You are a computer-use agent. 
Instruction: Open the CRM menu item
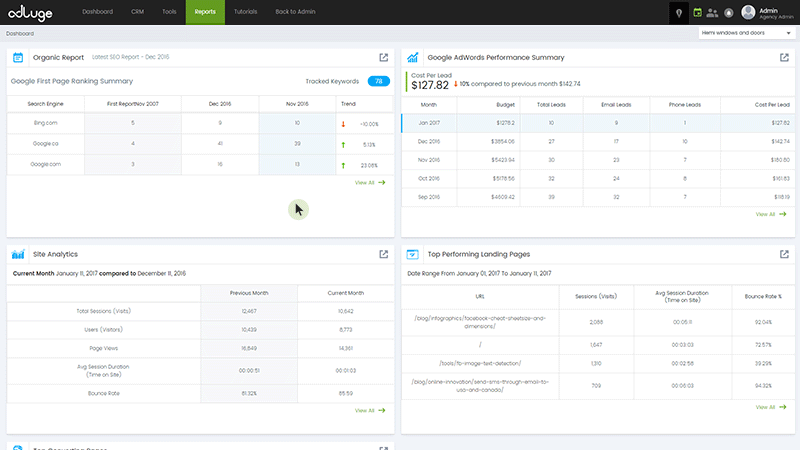tap(137, 12)
